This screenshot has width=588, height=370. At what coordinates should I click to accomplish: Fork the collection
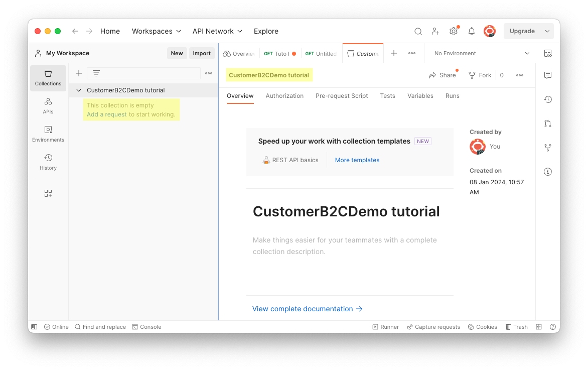click(x=480, y=75)
